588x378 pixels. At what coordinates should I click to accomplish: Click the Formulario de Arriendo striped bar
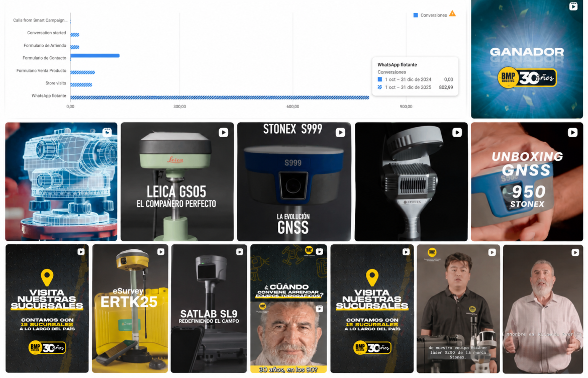(x=74, y=47)
